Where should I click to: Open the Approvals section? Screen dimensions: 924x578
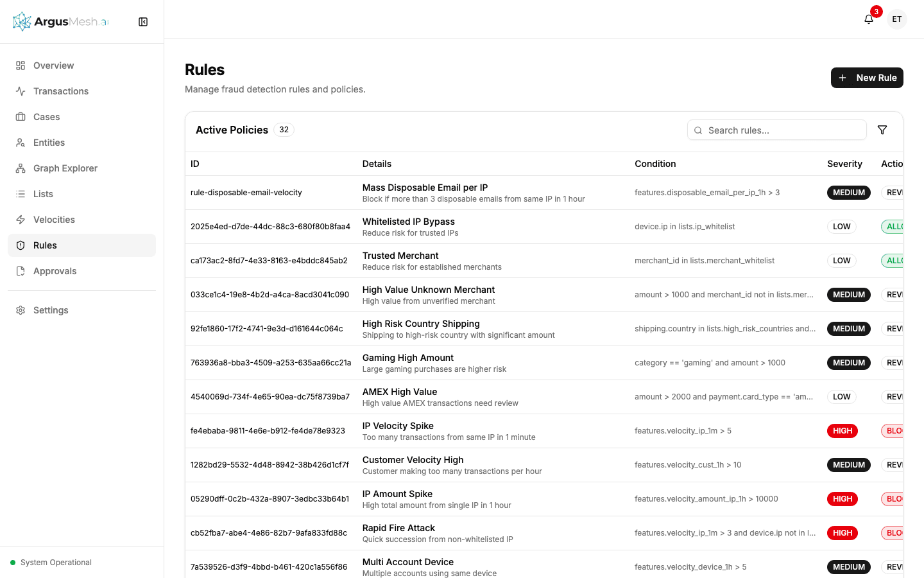[x=55, y=270]
